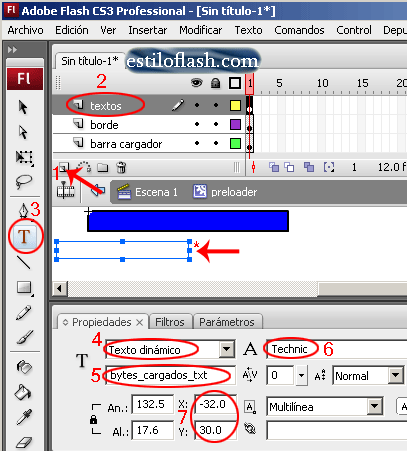Toggle lock dot of barra cargador layer

click(216, 143)
